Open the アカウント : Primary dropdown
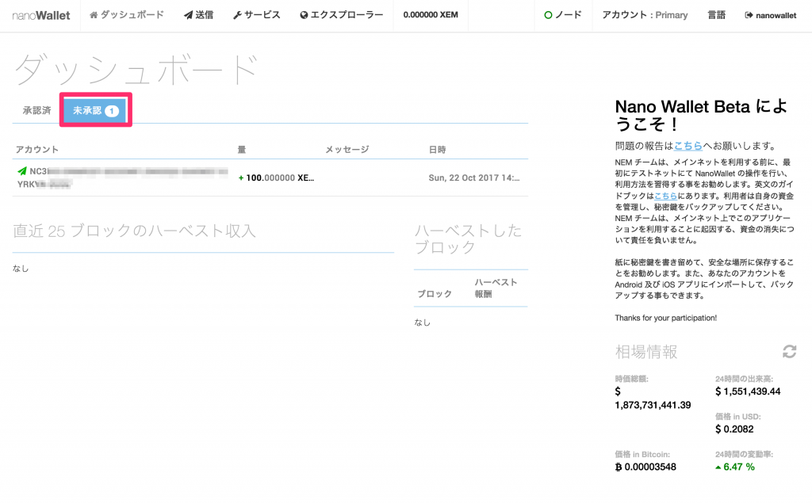This screenshot has width=812, height=504. pos(645,15)
